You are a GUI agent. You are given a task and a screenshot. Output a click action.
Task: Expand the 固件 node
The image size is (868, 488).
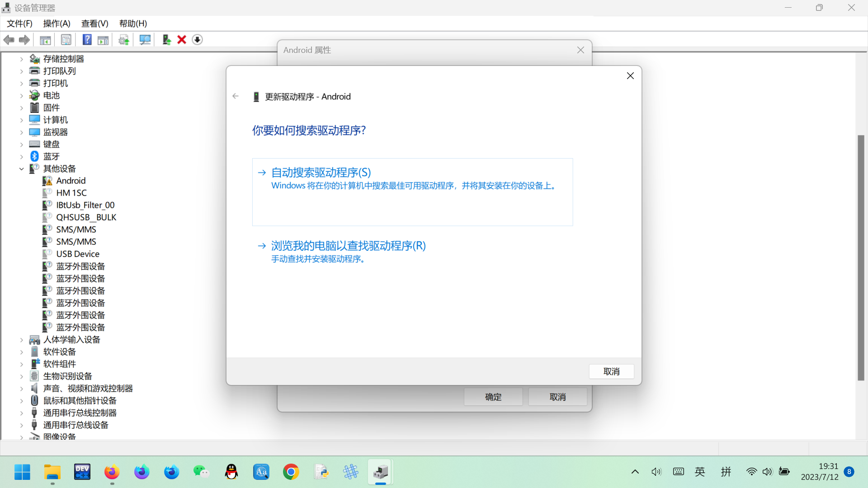coord(21,108)
